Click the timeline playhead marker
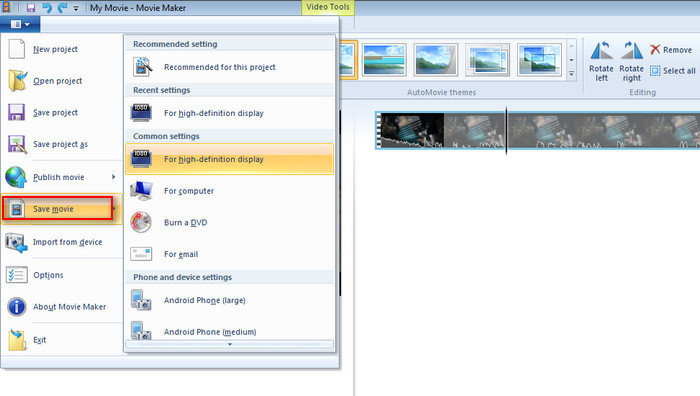 click(x=506, y=130)
